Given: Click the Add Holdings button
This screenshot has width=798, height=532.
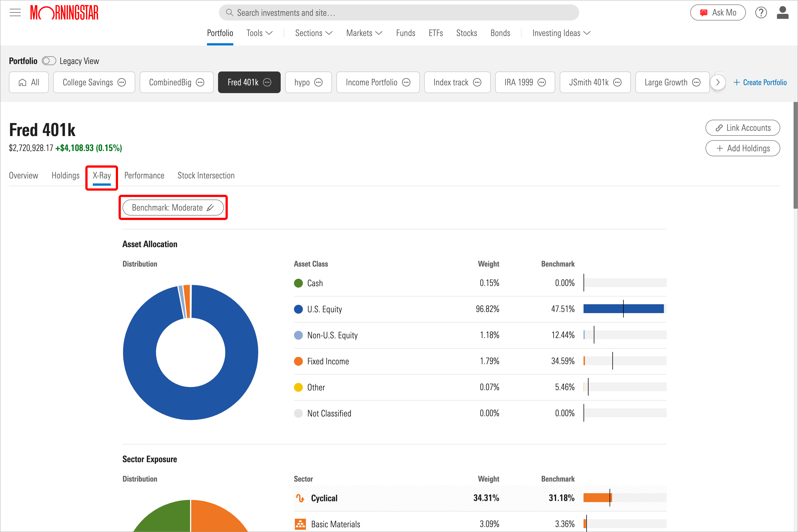Looking at the screenshot, I should [742, 148].
